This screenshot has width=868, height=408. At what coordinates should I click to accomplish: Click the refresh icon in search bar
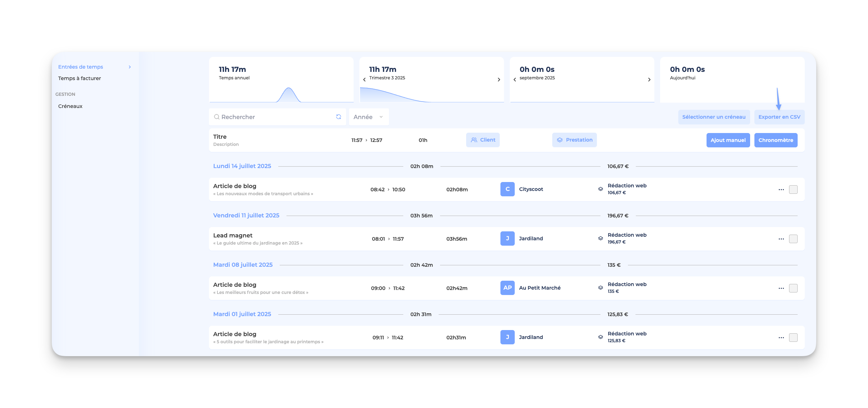(338, 117)
